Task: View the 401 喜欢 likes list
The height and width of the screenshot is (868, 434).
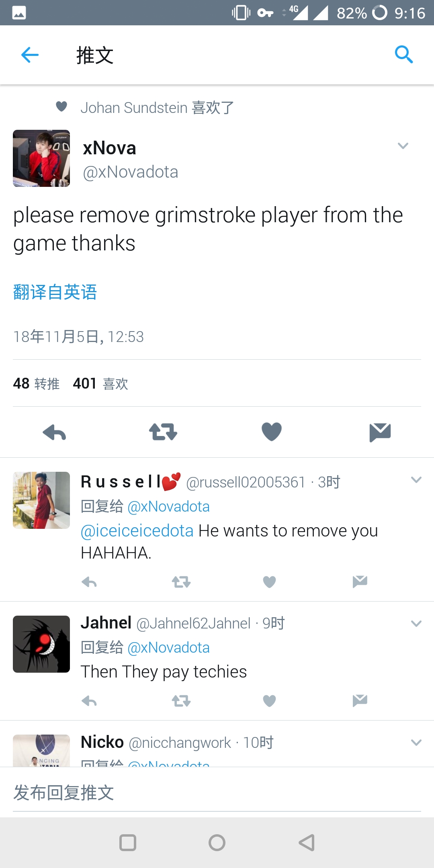Action: click(x=100, y=384)
